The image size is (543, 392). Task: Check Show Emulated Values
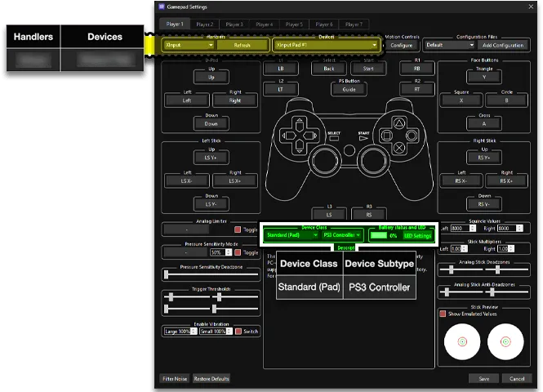443,314
